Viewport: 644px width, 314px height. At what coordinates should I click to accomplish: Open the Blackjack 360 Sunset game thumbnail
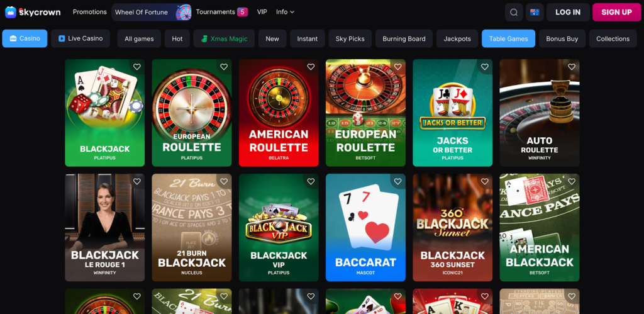(x=453, y=227)
